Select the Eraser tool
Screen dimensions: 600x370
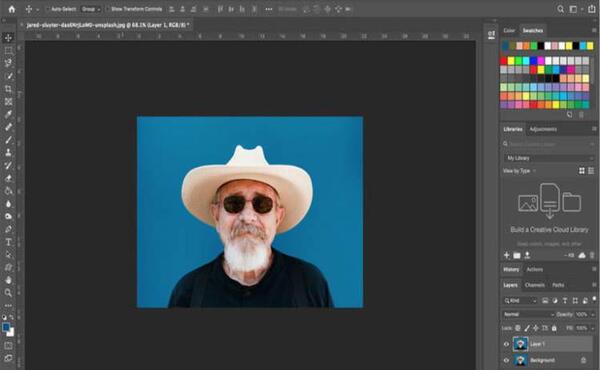coord(8,178)
